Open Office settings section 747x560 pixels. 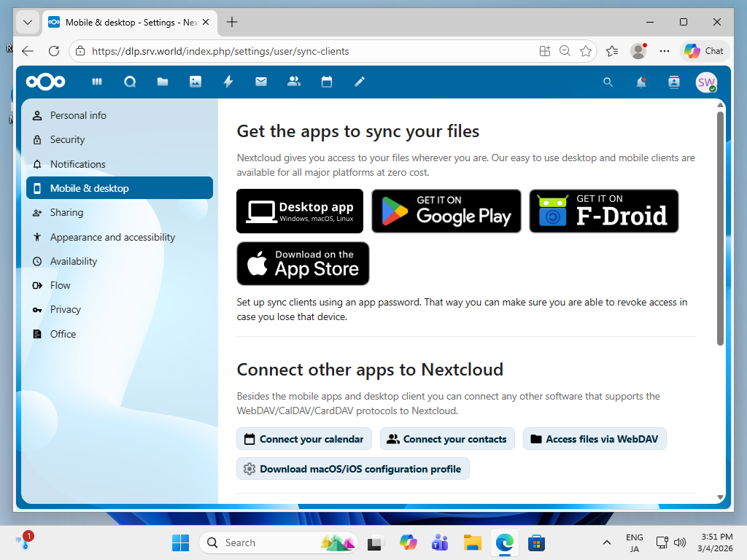tap(120, 334)
